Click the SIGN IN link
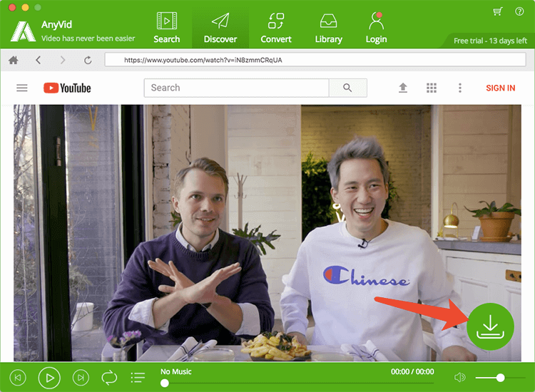The height and width of the screenshot is (392, 535). (500, 88)
